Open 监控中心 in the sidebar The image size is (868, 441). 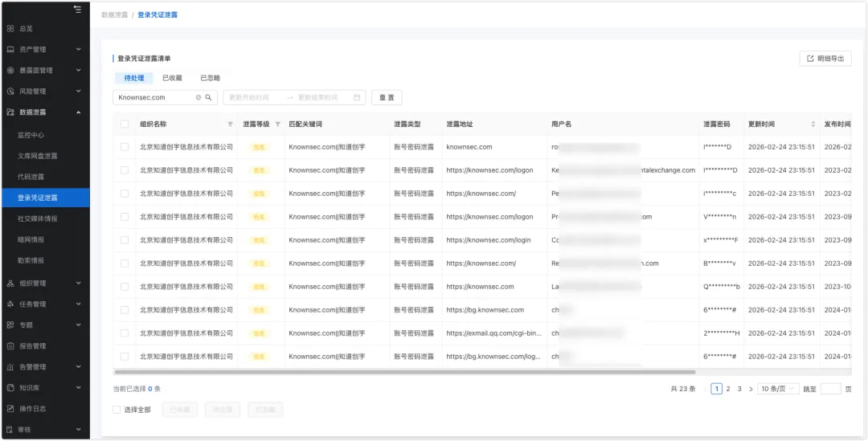31,135
